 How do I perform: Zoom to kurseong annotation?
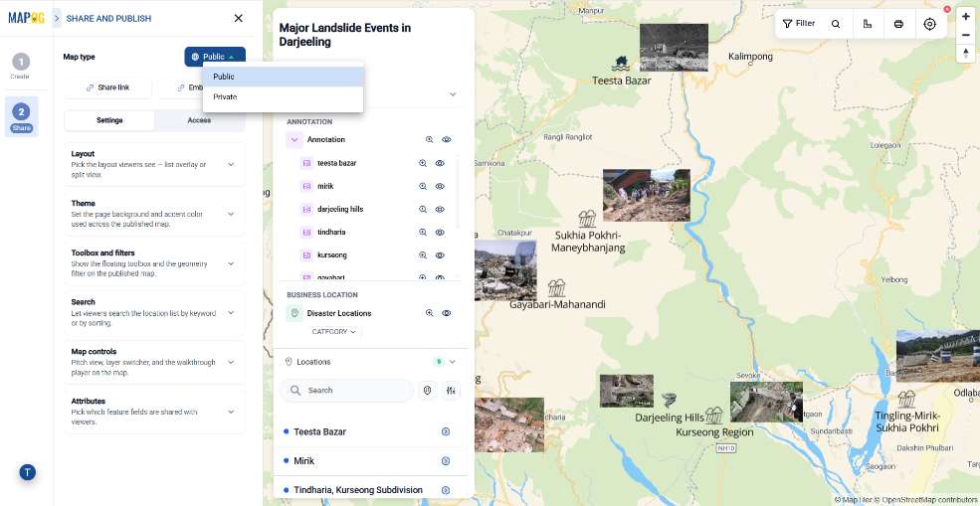pos(423,255)
